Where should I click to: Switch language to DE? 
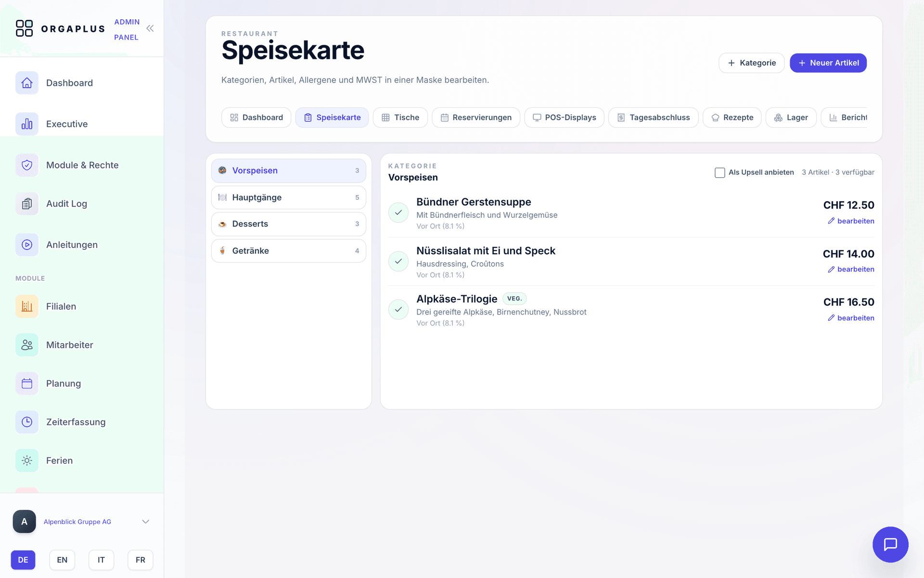tap(23, 560)
